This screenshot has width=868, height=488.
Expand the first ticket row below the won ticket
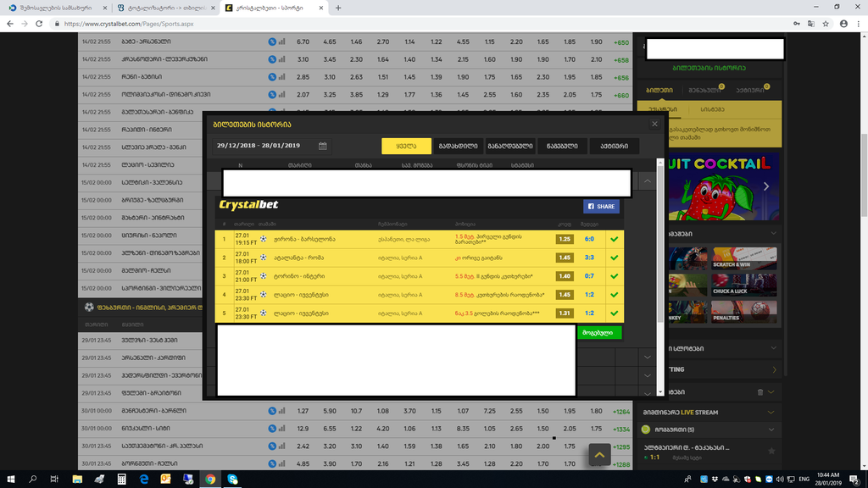[x=647, y=358]
